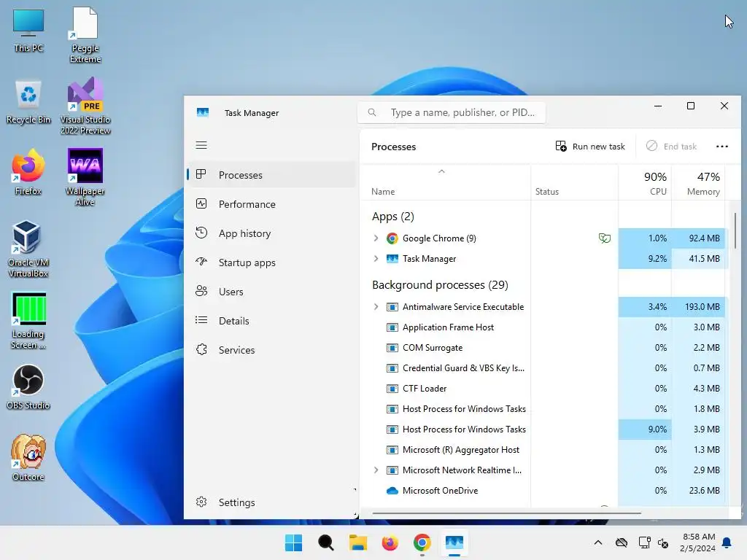Image resolution: width=747 pixels, height=560 pixels.
Task: Click Run new task button
Action: 589,146
